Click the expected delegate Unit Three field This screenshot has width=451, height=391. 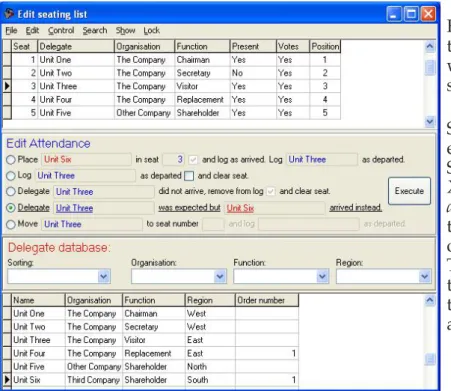coord(104,208)
